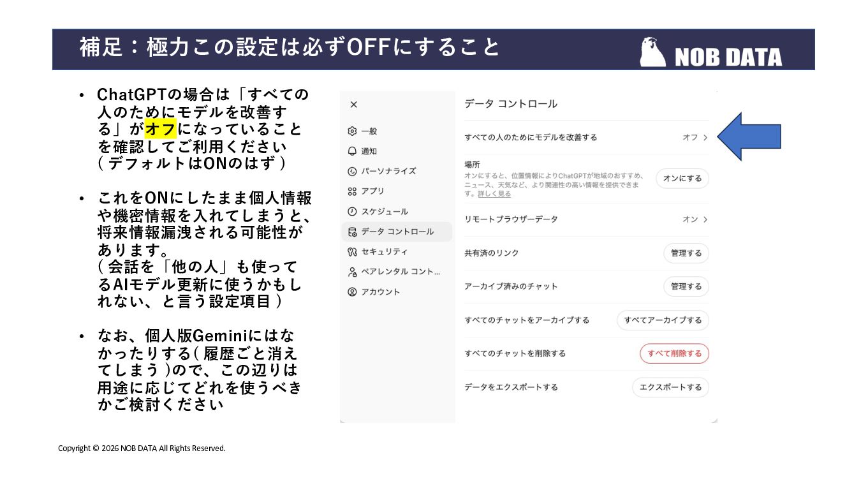Open the 一般 settings section

click(x=396, y=131)
